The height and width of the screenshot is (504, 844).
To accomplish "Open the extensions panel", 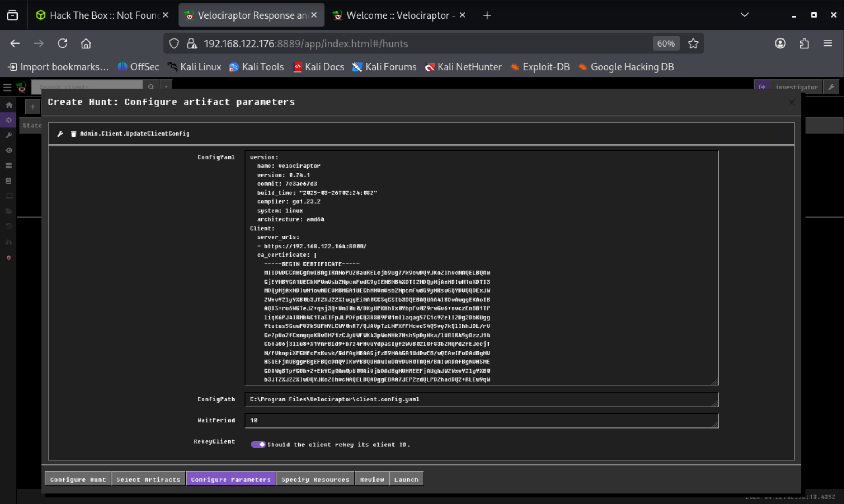I will click(x=804, y=44).
